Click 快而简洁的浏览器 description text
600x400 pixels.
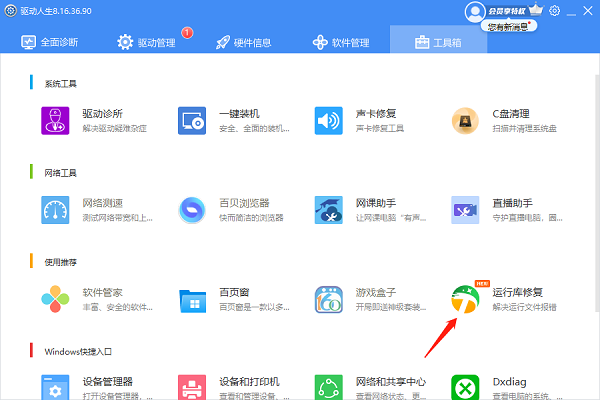pos(251,217)
